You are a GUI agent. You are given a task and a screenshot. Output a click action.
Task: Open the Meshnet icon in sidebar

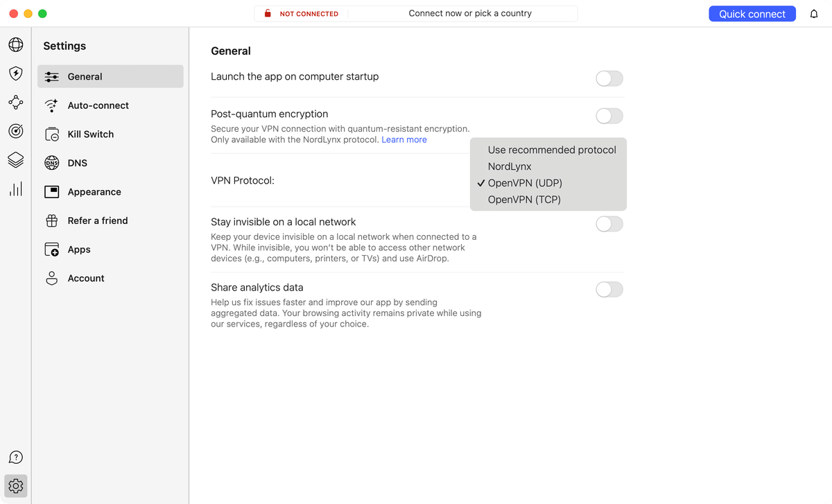15,103
